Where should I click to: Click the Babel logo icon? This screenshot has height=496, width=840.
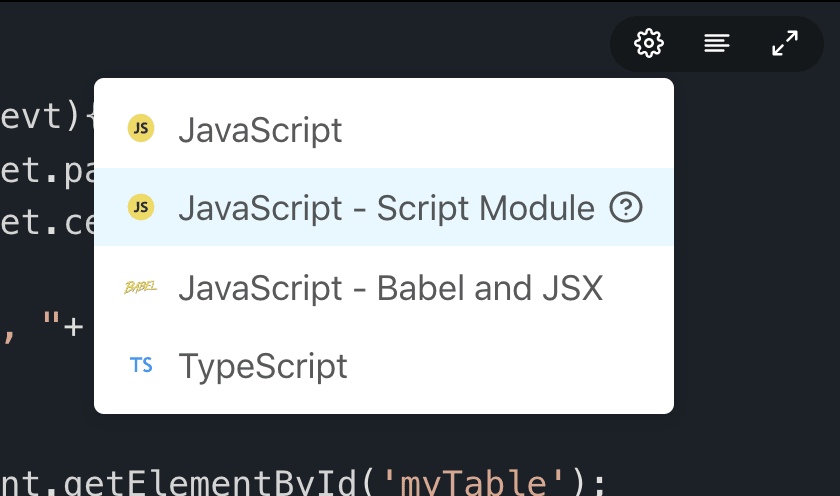(140, 288)
